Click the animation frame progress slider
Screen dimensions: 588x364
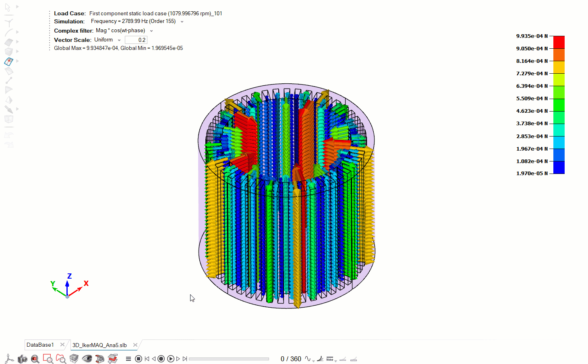(228, 359)
